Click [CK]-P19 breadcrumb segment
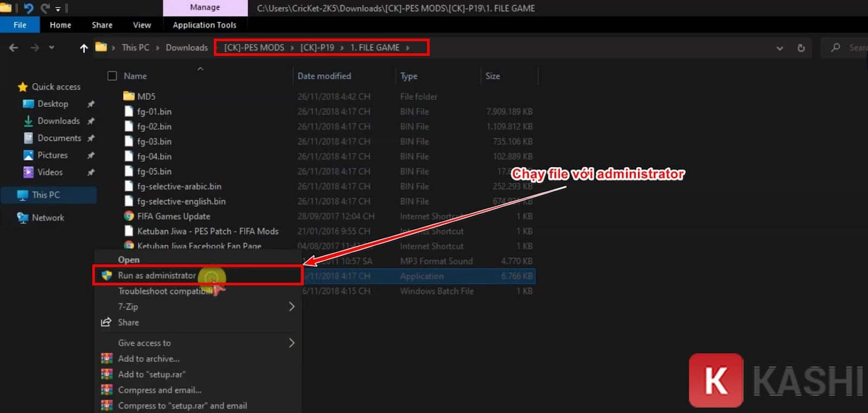Screen dimensions: 868x413 pos(317,47)
